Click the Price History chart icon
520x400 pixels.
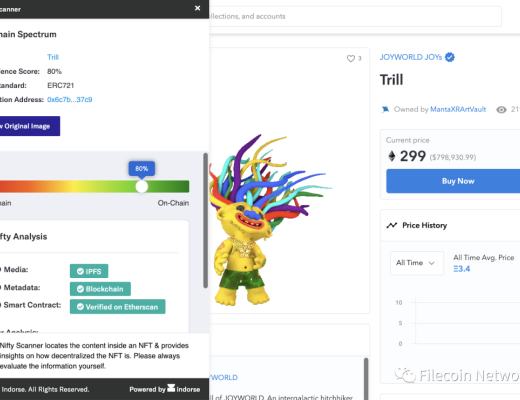tap(392, 225)
